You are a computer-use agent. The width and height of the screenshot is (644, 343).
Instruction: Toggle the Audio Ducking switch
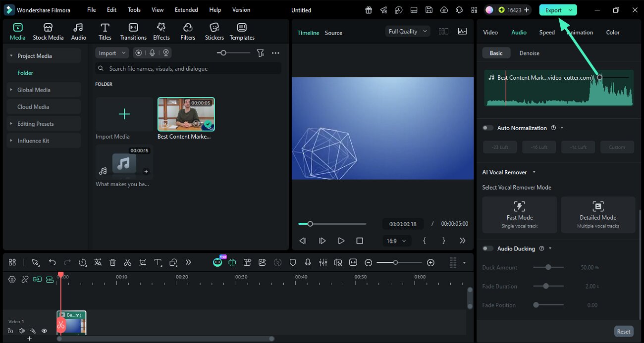click(x=488, y=248)
